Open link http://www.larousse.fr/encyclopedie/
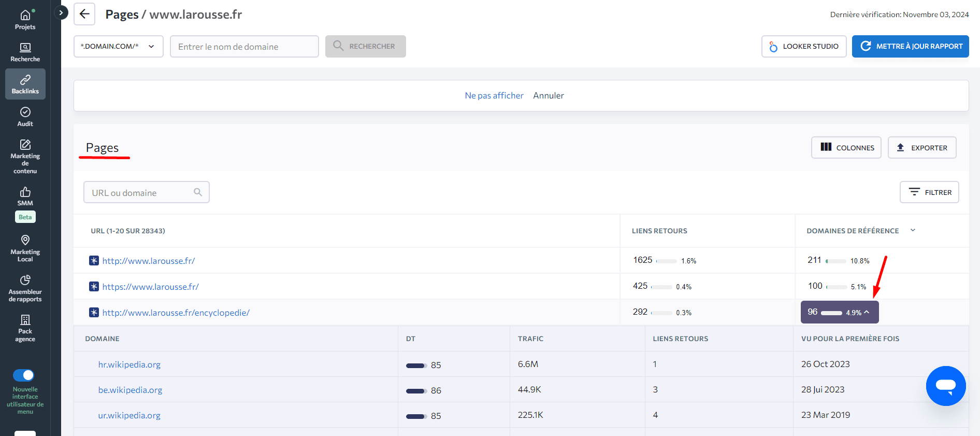Screen dimensions: 980x436 point(176,313)
